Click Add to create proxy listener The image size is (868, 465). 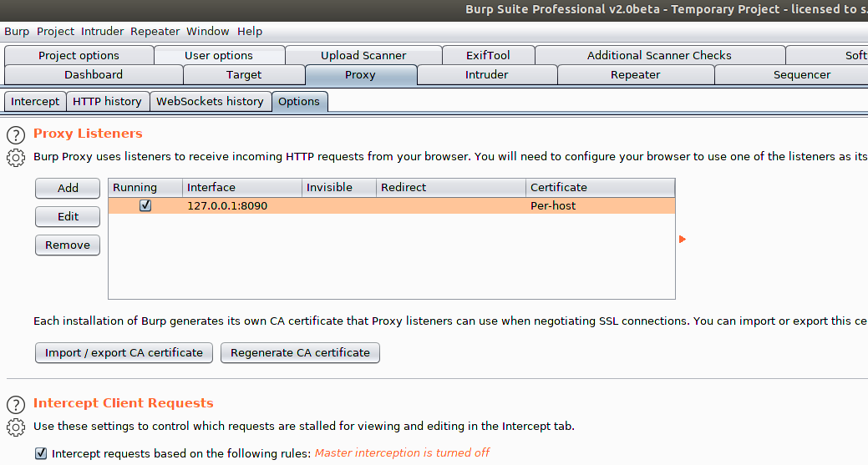pyautogui.click(x=68, y=188)
